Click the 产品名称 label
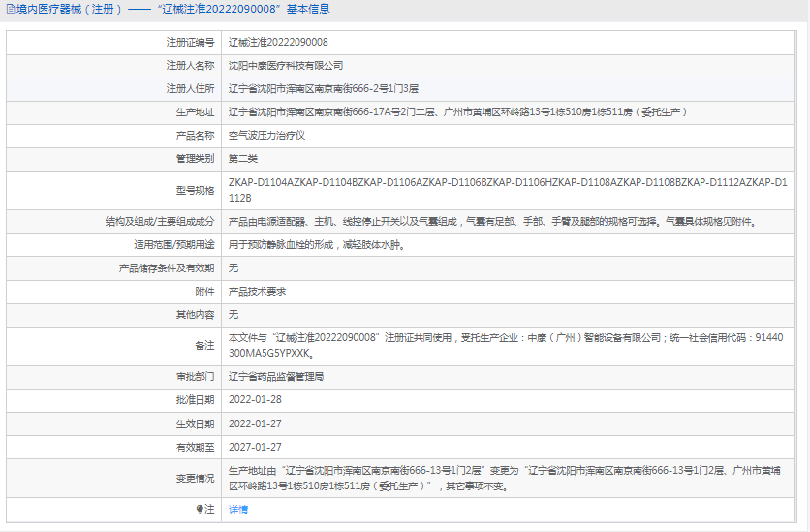 click(195, 136)
